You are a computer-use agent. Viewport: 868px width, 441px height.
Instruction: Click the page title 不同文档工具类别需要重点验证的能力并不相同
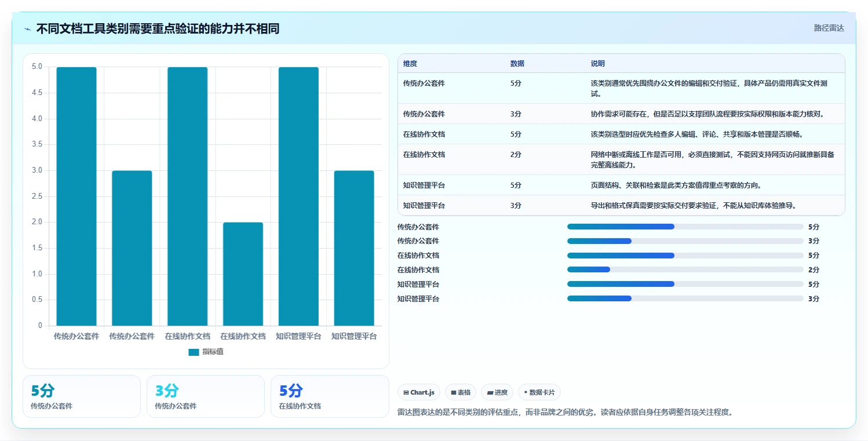pyautogui.click(x=158, y=28)
